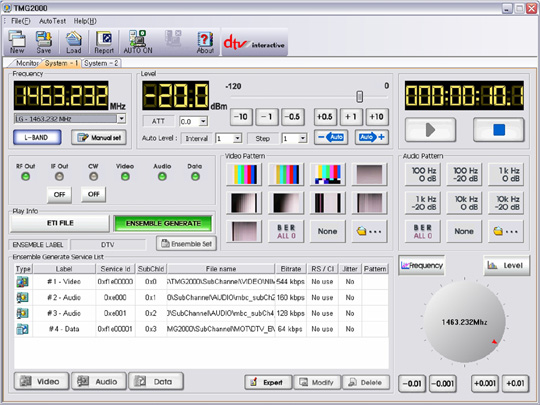540x405 pixels.
Task: Decrease level by 10 dBm
Action: click(x=241, y=117)
